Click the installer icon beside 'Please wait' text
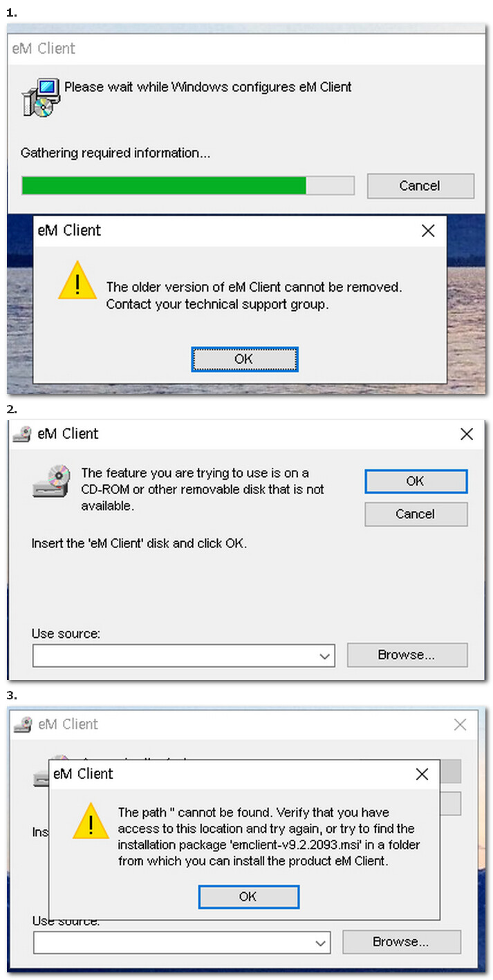The width and height of the screenshot is (493, 980). pyautogui.click(x=41, y=97)
